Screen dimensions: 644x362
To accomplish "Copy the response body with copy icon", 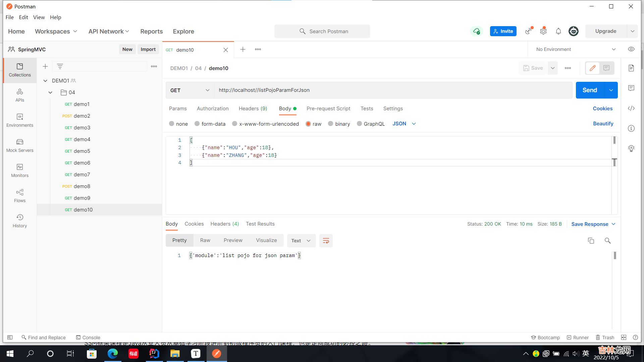I will pyautogui.click(x=591, y=241).
